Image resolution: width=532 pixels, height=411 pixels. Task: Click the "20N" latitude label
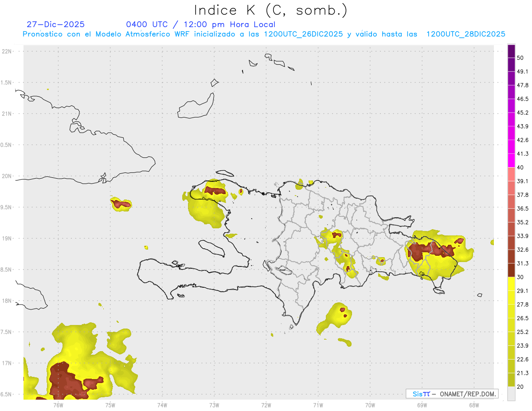pos(8,176)
